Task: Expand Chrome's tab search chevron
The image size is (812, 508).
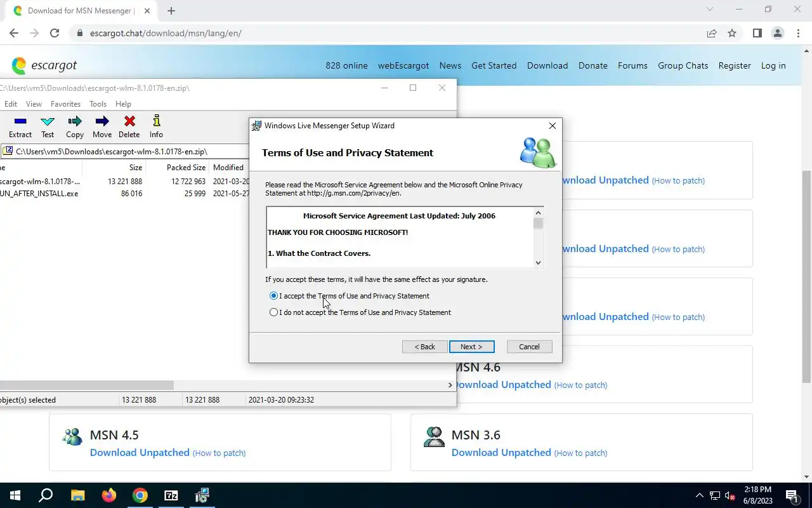Action: point(710,10)
